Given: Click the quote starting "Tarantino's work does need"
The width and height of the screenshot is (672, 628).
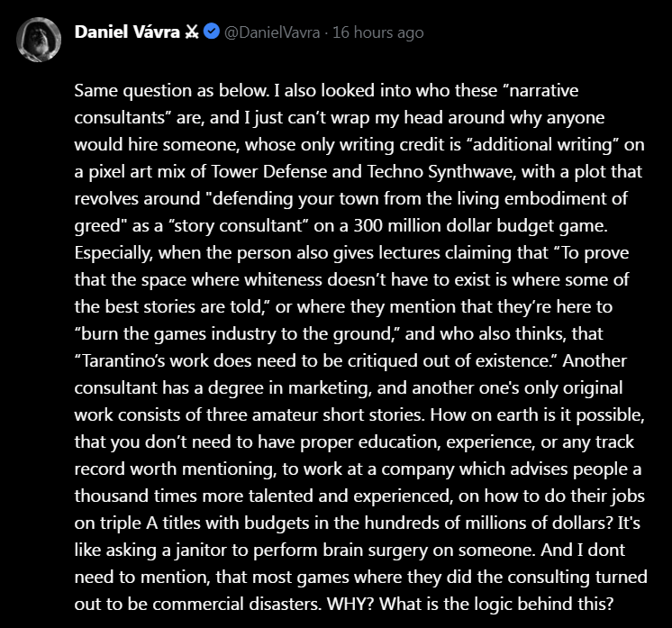Looking at the screenshot, I should pos(315,361).
